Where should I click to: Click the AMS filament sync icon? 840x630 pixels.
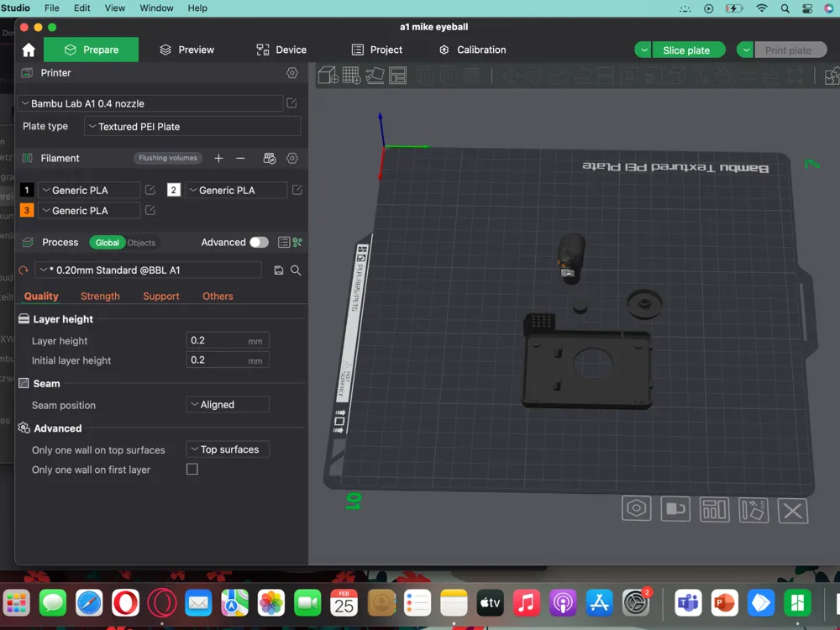pos(270,158)
